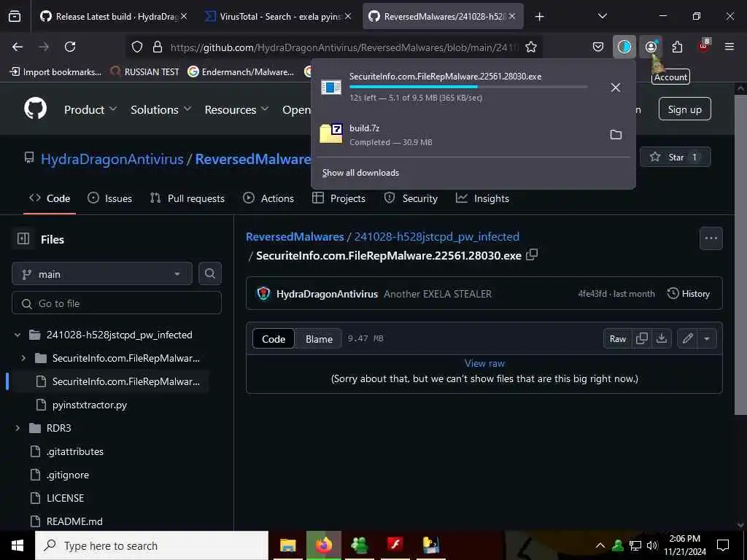Expand the Resources menu
Viewport: 747px width, 560px height.
[237, 109]
